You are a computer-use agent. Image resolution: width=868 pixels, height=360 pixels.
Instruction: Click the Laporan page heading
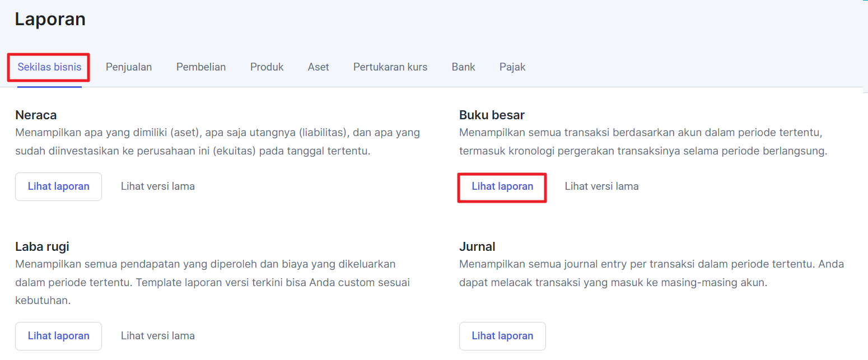(50, 19)
